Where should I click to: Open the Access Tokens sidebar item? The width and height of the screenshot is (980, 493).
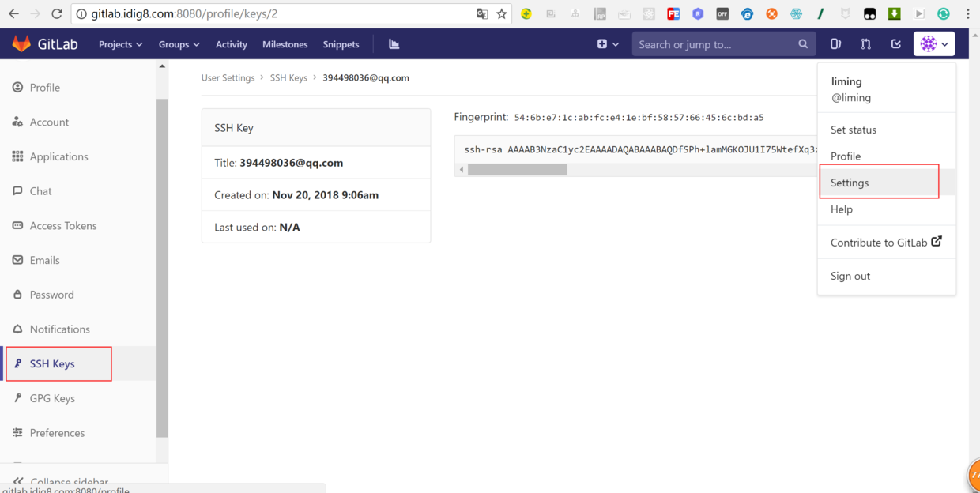[63, 225]
